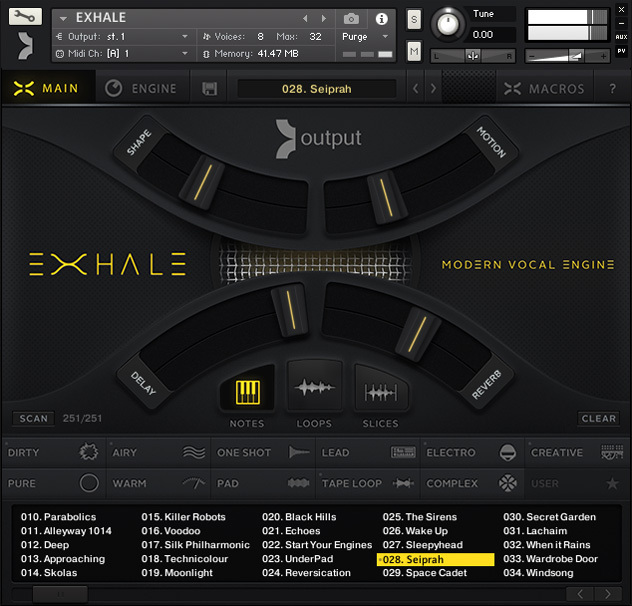Select preset 010. Parabolics
Viewport: 632px width, 606px height.
point(58,517)
